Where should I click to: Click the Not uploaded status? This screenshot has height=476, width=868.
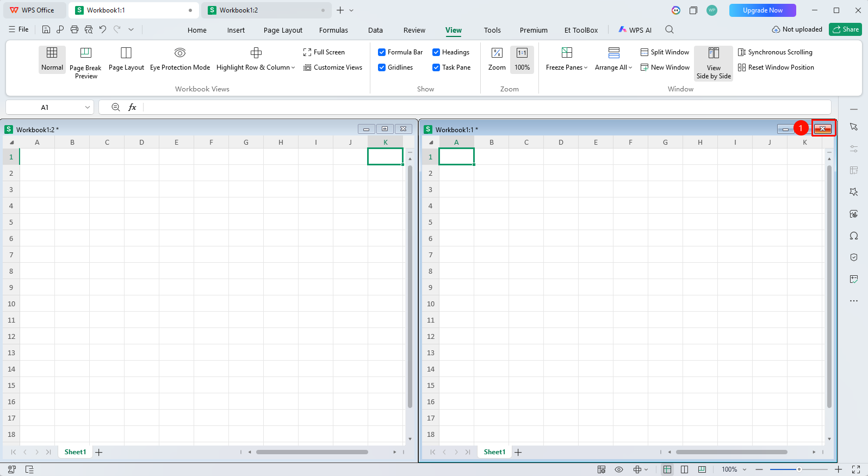(x=797, y=29)
